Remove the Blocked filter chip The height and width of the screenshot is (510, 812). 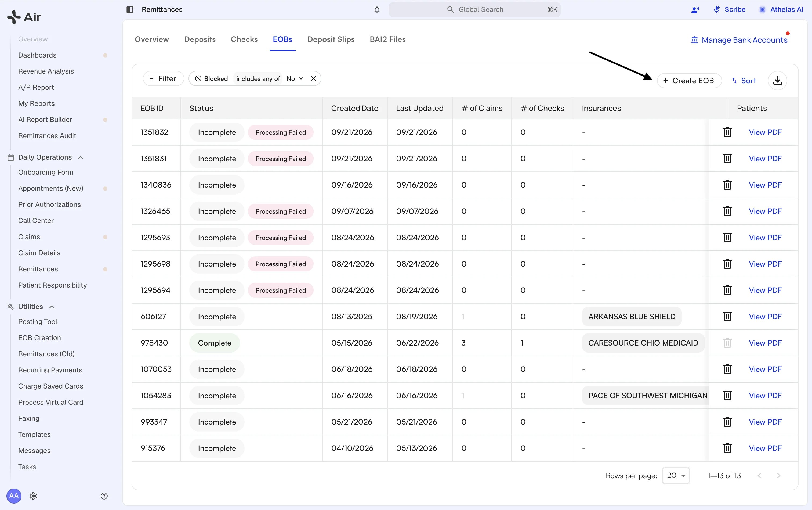[x=313, y=78]
